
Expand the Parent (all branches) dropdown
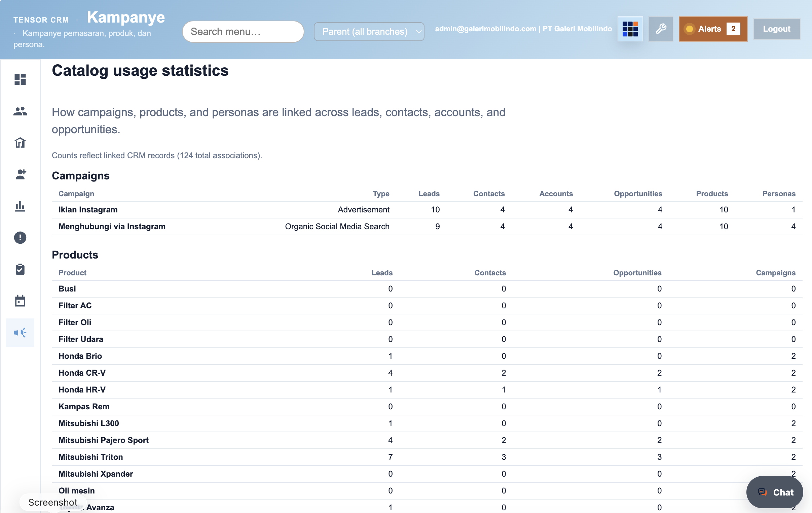point(369,31)
